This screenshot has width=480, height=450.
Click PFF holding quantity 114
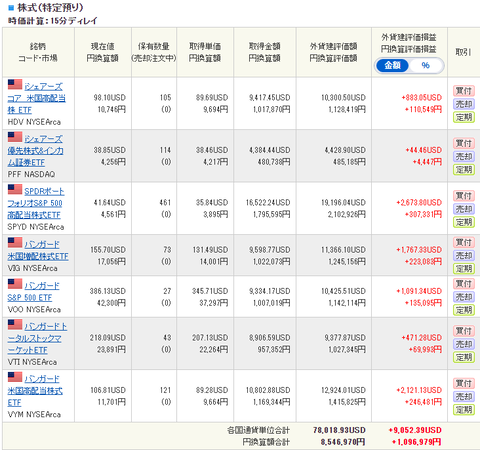[x=165, y=150]
